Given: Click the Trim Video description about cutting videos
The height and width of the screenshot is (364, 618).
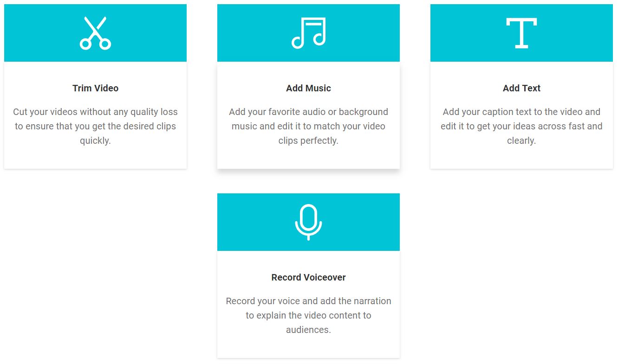Looking at the screenshot, I should (95, 126).
